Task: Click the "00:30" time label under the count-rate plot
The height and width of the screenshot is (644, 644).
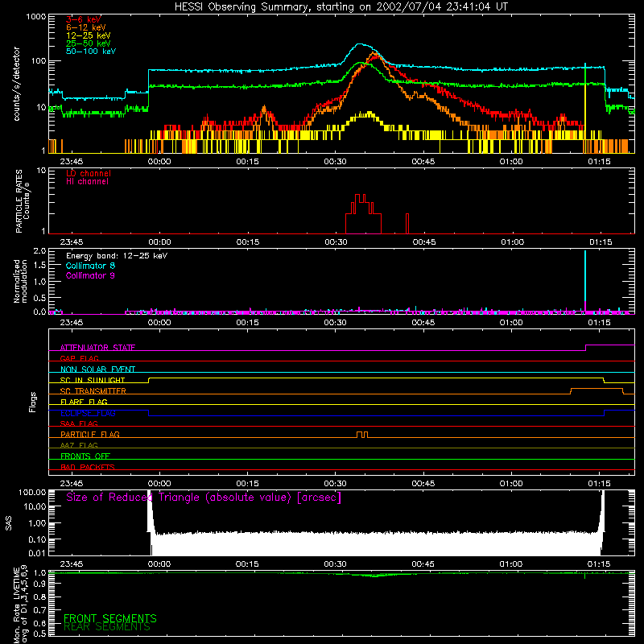Action: point(335,162)
